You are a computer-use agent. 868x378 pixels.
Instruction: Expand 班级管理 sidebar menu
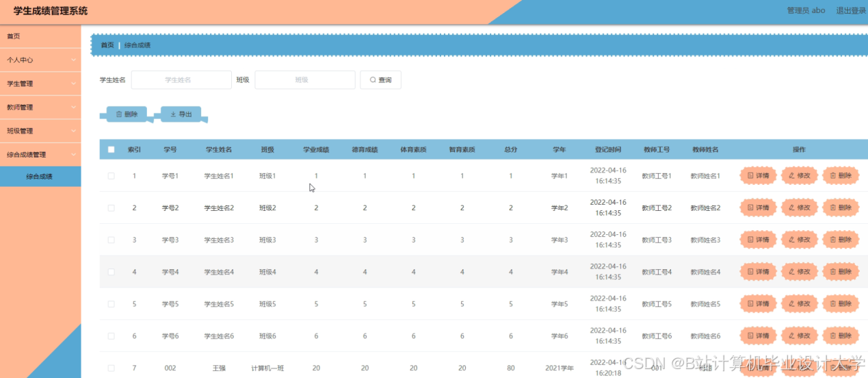point(40,131)
